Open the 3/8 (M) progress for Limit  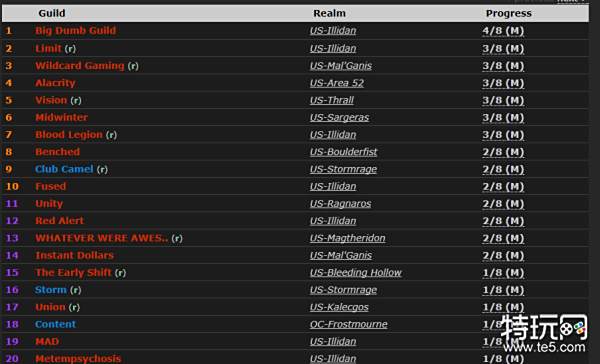[503, 49]
